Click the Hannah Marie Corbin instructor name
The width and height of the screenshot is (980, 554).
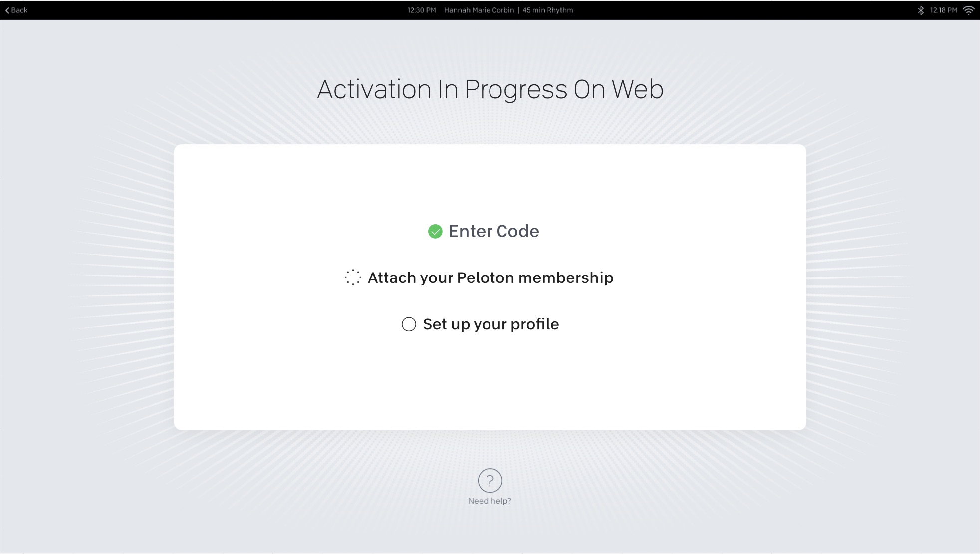click(479, 10)
